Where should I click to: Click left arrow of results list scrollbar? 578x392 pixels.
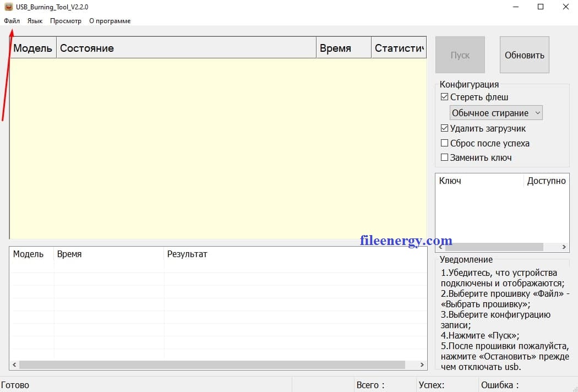click(14, 364)
